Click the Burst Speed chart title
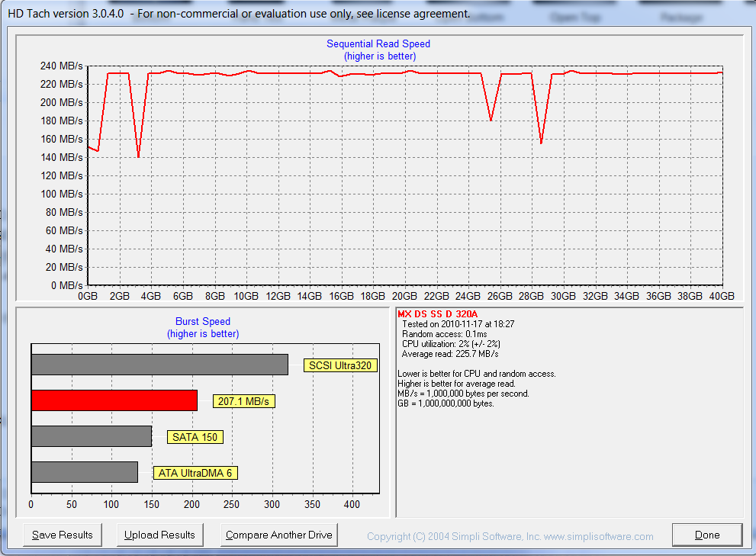Viewport: 756px width, 556px height. pos(203,322)
